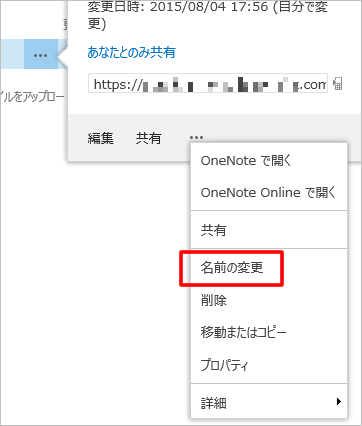Screen dimensions: 362x426
Task: Choose OneNote Online で開く menu item
Action: pos(269,193)
